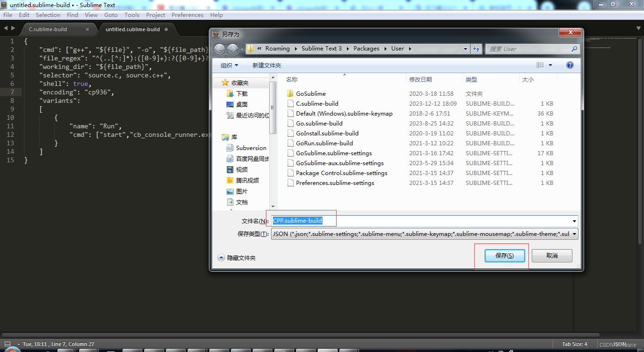Screen dimensions: 644x352
Task: Open the help question mark icon
Action: (570, 65)
